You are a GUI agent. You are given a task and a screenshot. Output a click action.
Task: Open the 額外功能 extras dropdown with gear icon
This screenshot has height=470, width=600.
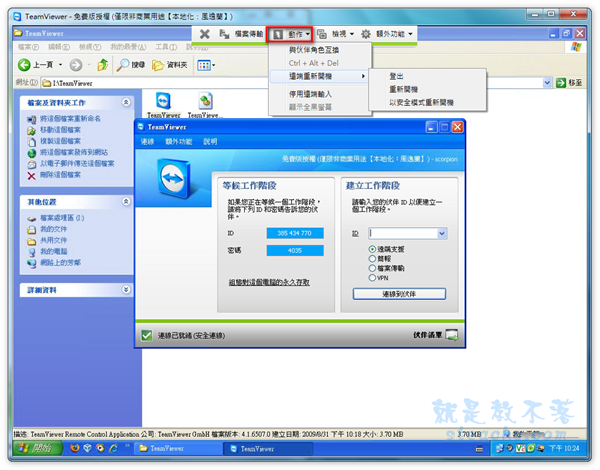pyautogui.click(x=387, y=34)
